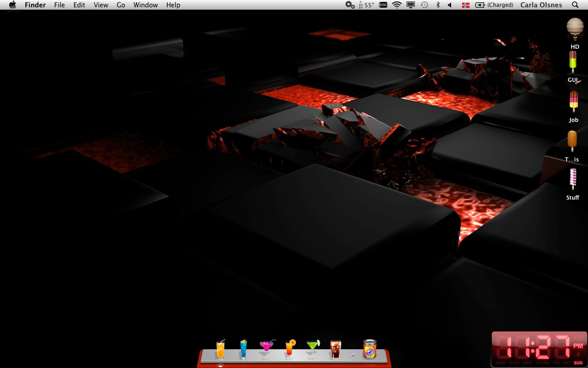588x368 pixels.
Task: Open the Carla Olsnes user menu
Action: coord(541,5)
